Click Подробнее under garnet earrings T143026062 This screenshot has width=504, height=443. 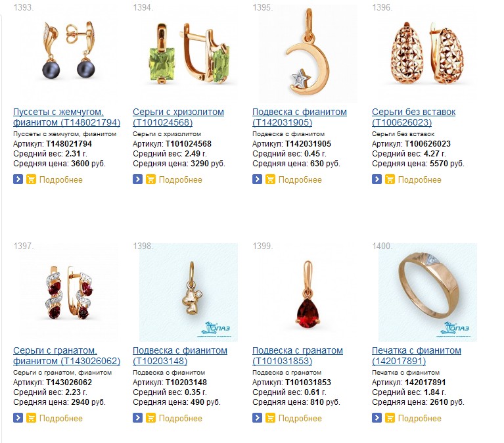[x=60, y=418]
